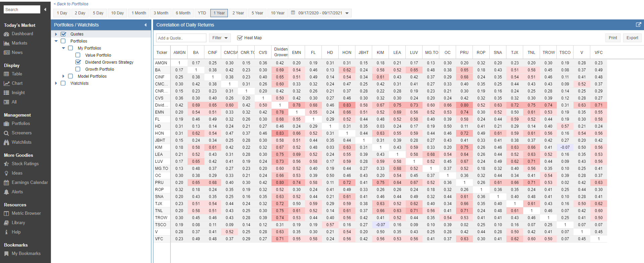Screen dimensions: 644x263
Task: Click the Markets chart icon
Action: point(6,43)
